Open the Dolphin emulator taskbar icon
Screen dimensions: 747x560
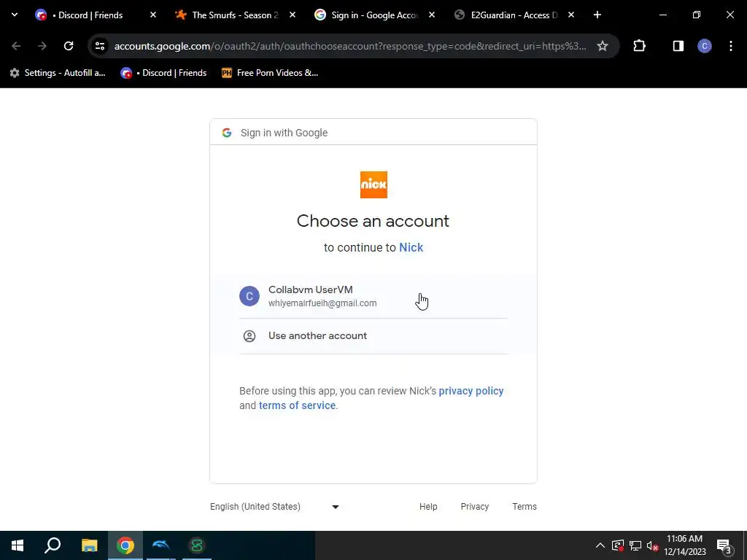(161, 545)
